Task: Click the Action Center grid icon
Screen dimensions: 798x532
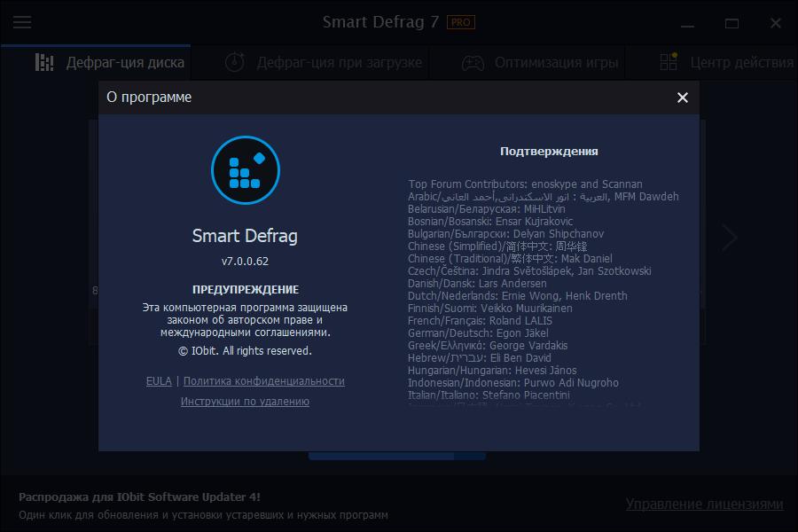Action: [669, 61]
